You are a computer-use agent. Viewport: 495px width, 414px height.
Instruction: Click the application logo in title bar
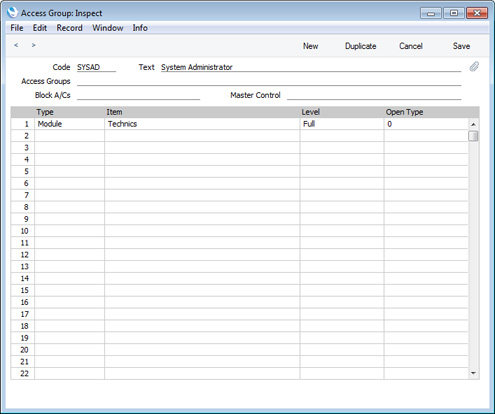(x=12, y=13)
